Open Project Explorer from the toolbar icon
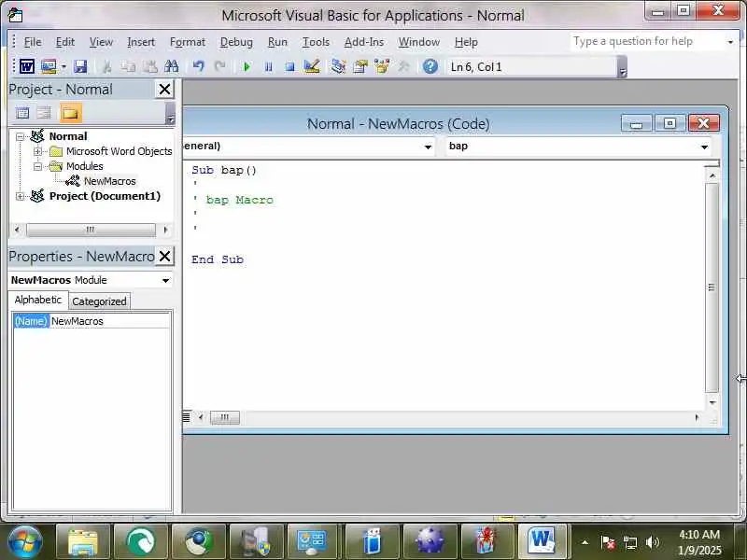Screen dimensions: 747x560 click(x=338, y=66)
